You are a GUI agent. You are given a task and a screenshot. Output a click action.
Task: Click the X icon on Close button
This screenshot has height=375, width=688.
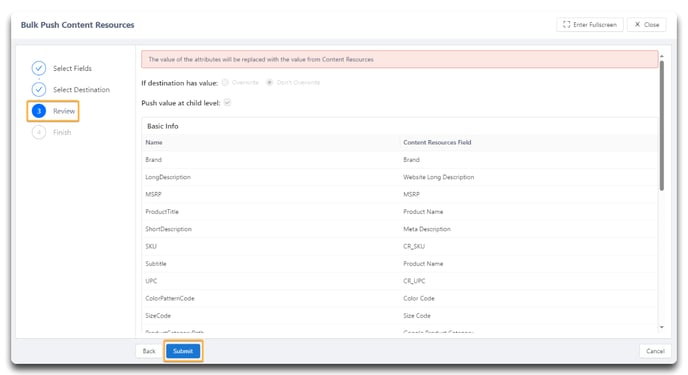(x=638, y=25)
